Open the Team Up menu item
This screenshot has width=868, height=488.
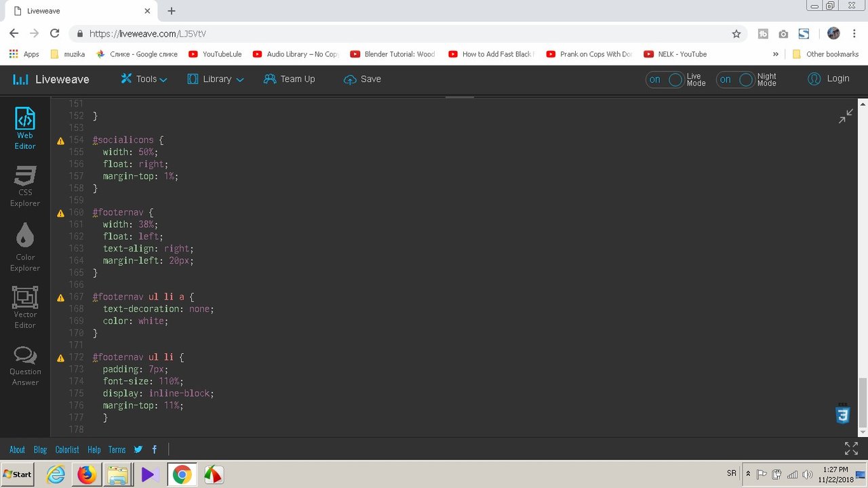(x=290, y=79)
